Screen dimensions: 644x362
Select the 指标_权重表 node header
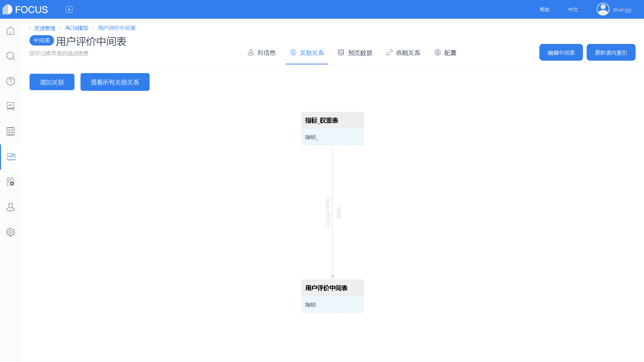pos(332,120)
